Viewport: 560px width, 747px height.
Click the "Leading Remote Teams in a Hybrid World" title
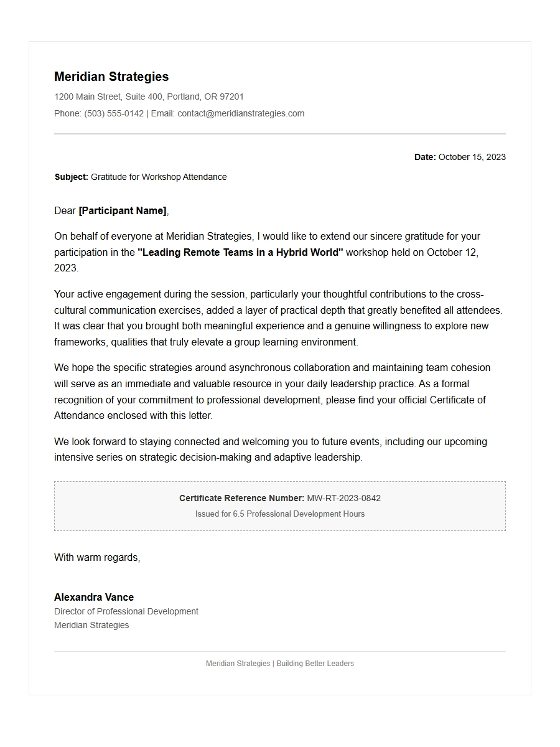[240, 252]
